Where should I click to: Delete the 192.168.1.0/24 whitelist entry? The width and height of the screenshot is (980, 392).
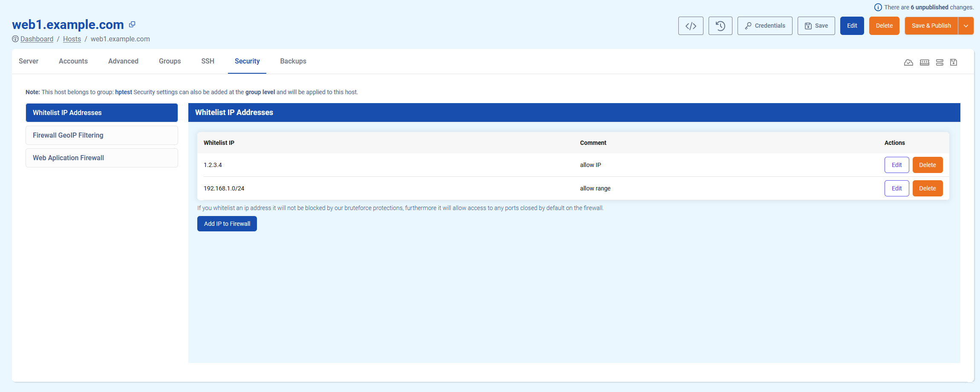927,188
